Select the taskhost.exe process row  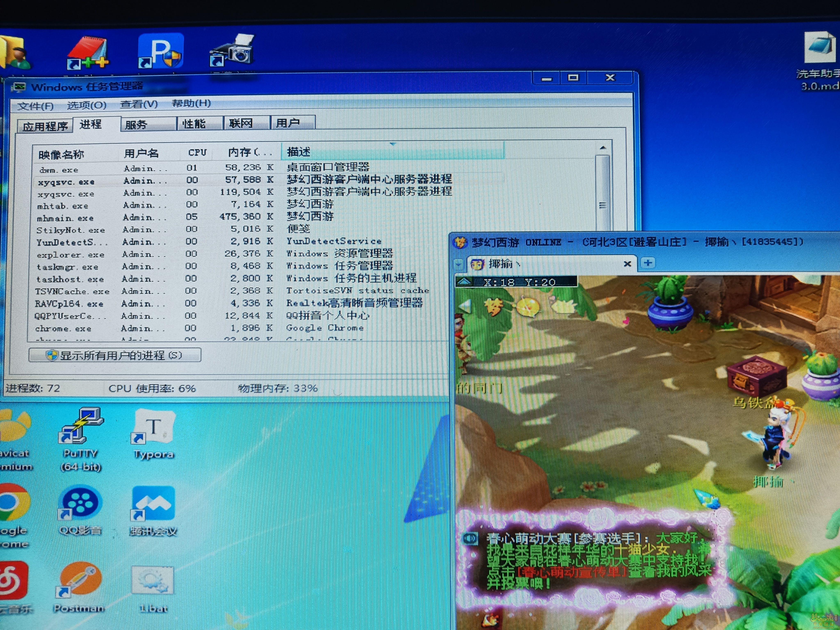click(243, 279)
